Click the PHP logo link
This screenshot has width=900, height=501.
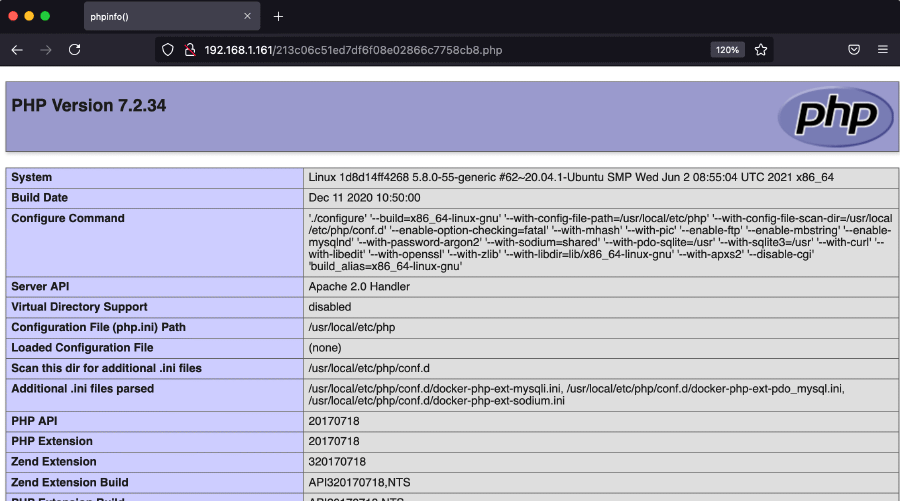[x=835, y=116]
